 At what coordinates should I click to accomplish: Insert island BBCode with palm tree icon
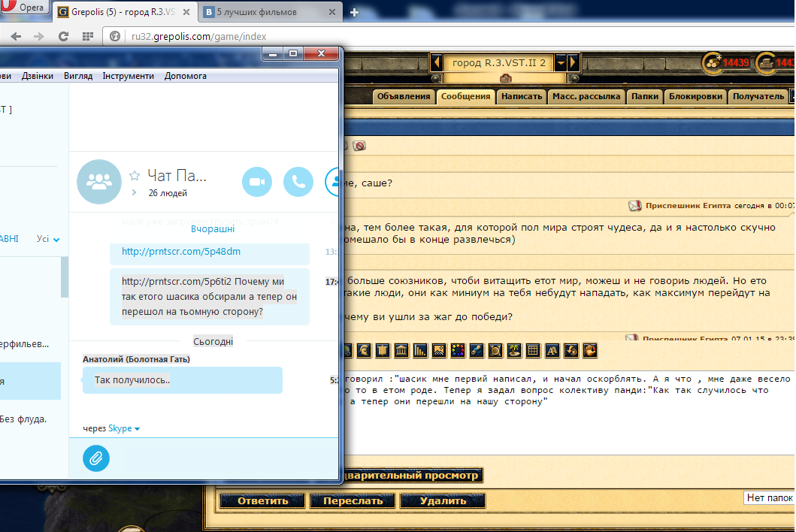(513, 351)
